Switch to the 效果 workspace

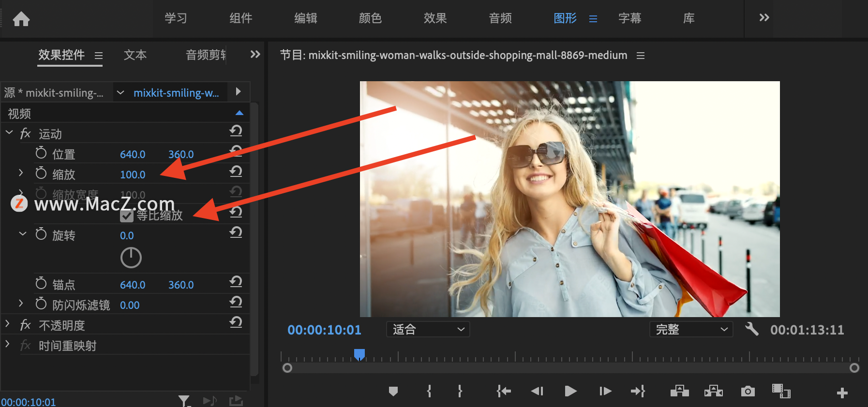point(435,18)
